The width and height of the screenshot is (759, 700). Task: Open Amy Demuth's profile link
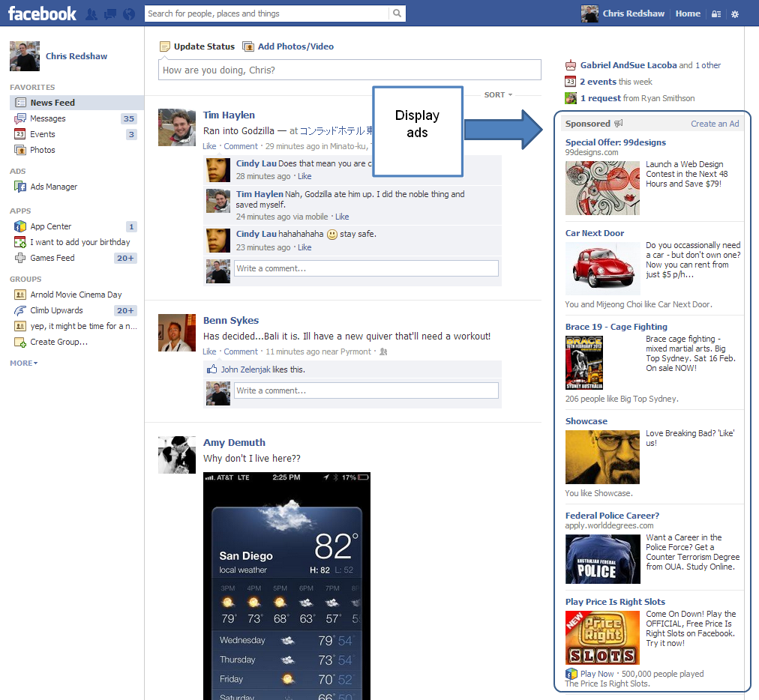click(x=234, y=443)
